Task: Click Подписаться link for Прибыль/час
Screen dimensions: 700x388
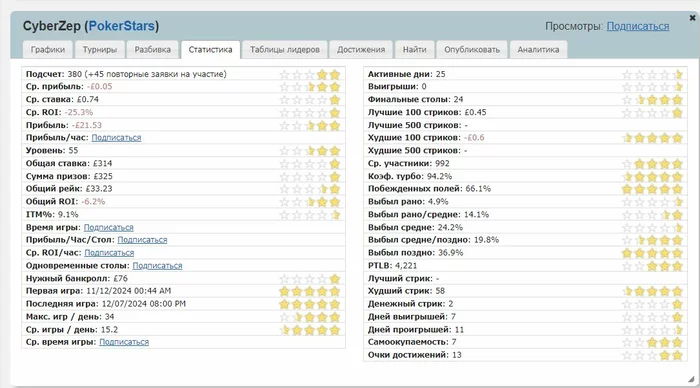Action: [116, 138]
